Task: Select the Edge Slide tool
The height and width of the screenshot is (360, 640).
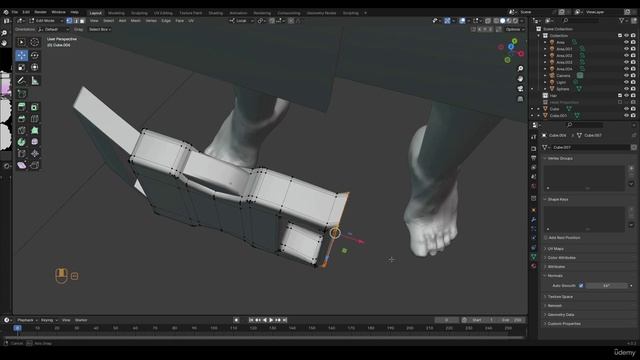Action: point(22,153)
